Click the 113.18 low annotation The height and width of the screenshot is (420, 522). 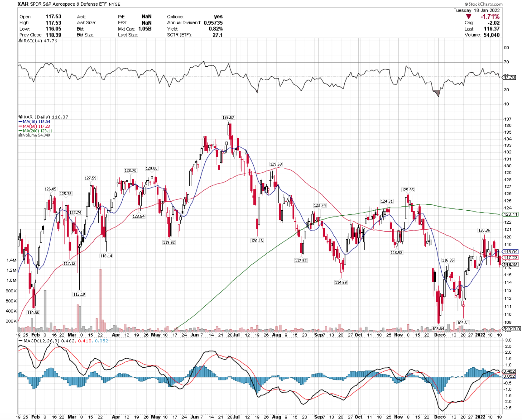[79, 294]
